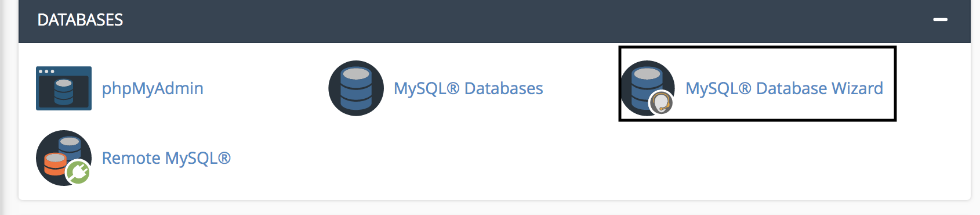Click the orange database stack in Remote MySQL icon
980x215 pixels.
pyautogui.click(x=56, y=164)
